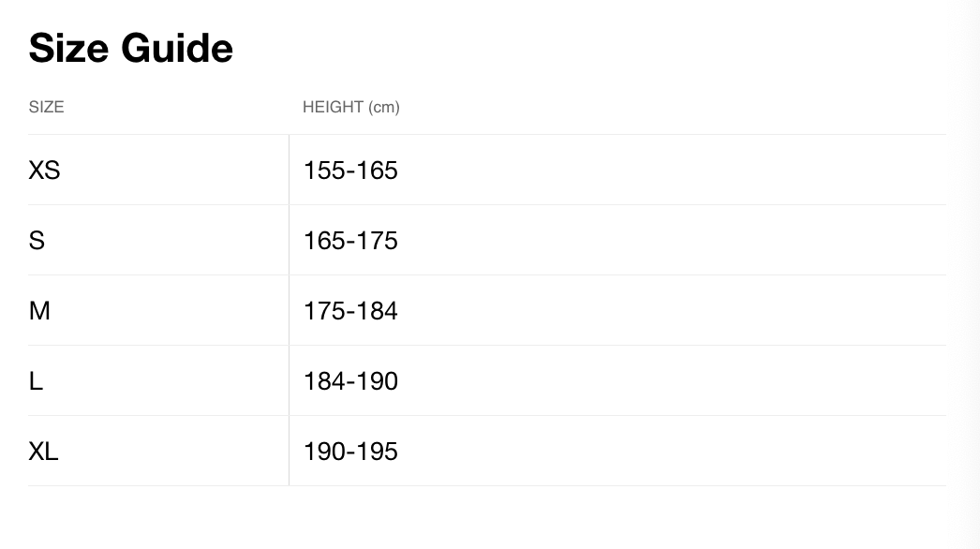980x549 pixels.
Task: Click the 184-190 height value
Action: 350,381
